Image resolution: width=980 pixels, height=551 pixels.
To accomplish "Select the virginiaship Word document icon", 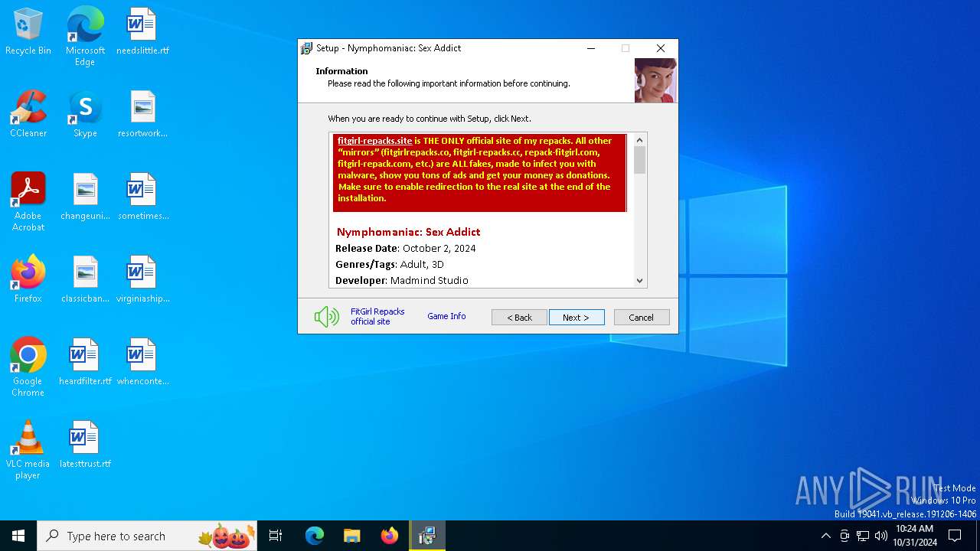I will tap(142, 280).
